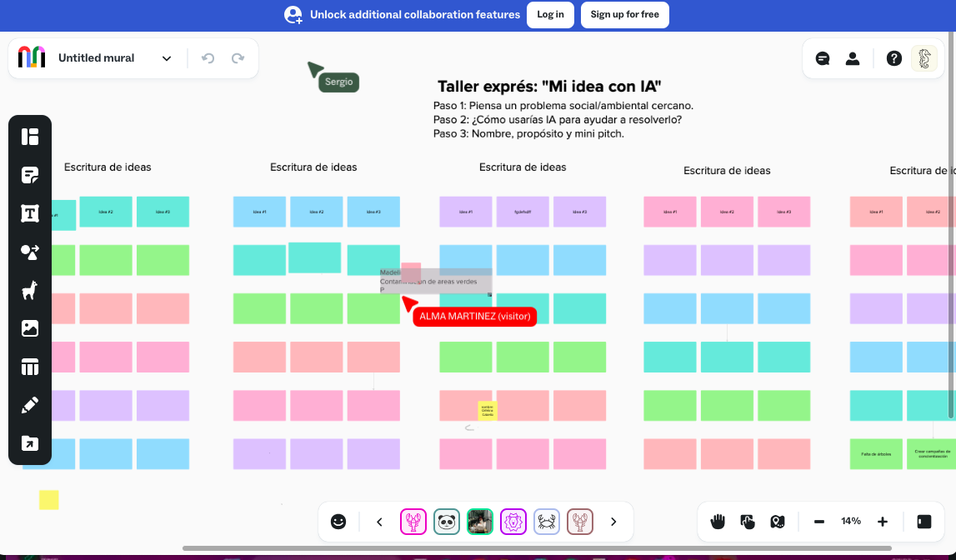Open the templates panel in sidebar
Image resolution: width=956 pixels, height=560 pixels.
click(x=30, y=137)
